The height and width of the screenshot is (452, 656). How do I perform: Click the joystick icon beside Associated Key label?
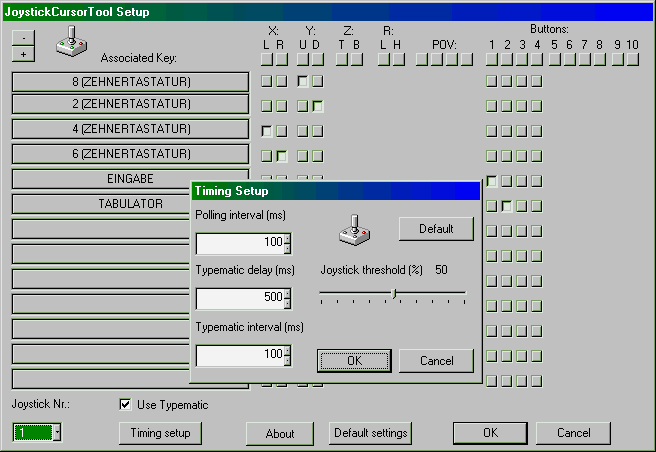pos(70,42)
